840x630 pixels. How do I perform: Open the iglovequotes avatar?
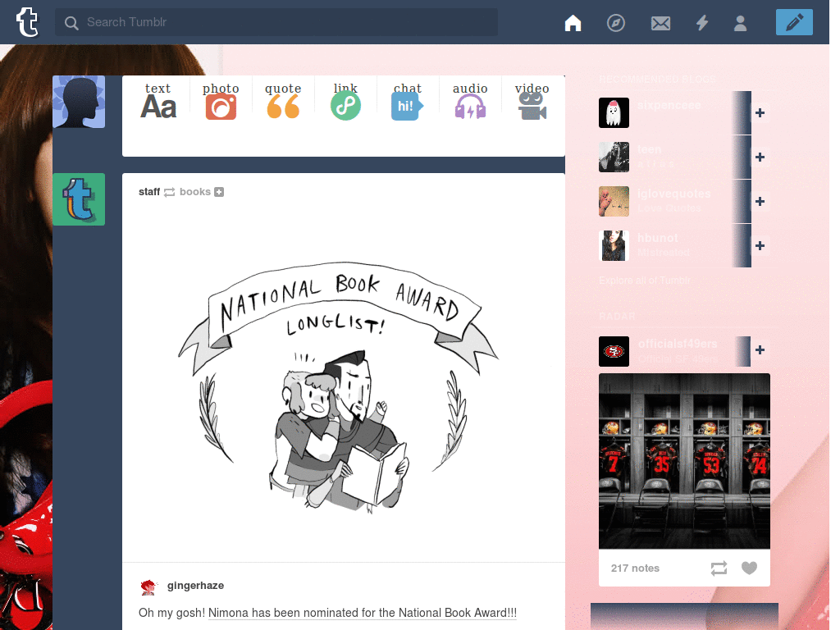[x=614, y=202]
